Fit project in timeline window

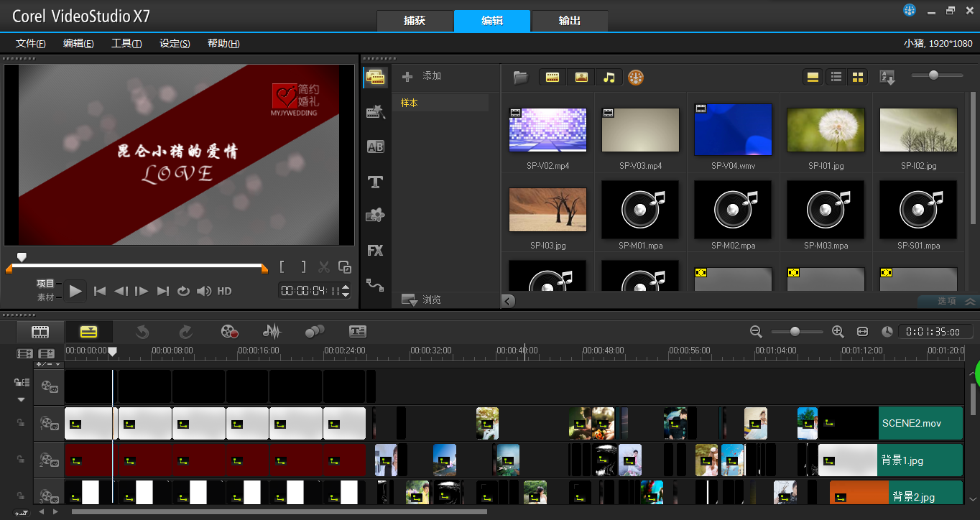pyautogui.click(x=863, y=332)
